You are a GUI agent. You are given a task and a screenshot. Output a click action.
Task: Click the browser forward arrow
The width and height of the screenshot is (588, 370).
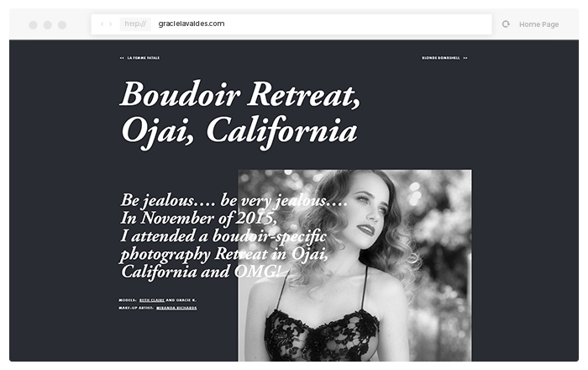[x=111, y=24]
